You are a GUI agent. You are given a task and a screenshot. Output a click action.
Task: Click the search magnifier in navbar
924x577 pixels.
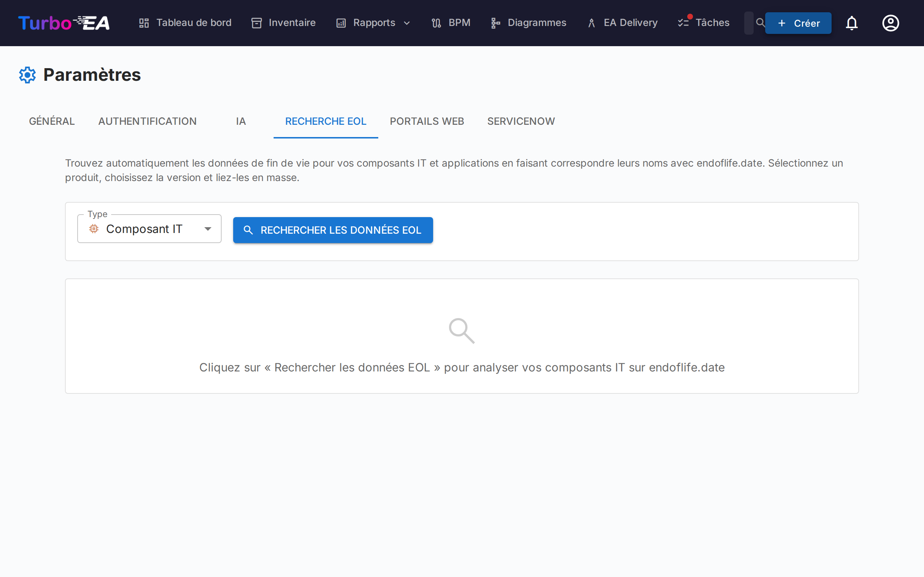tap(760, 22)
